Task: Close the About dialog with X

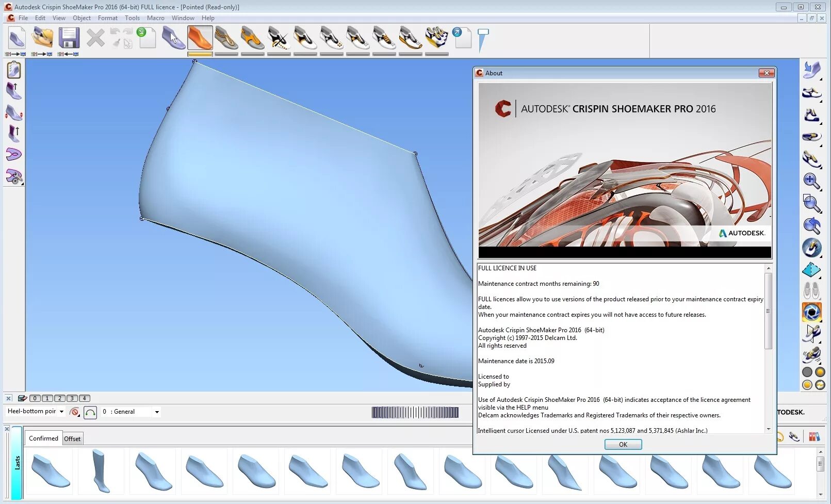Action: pos(767,73)
